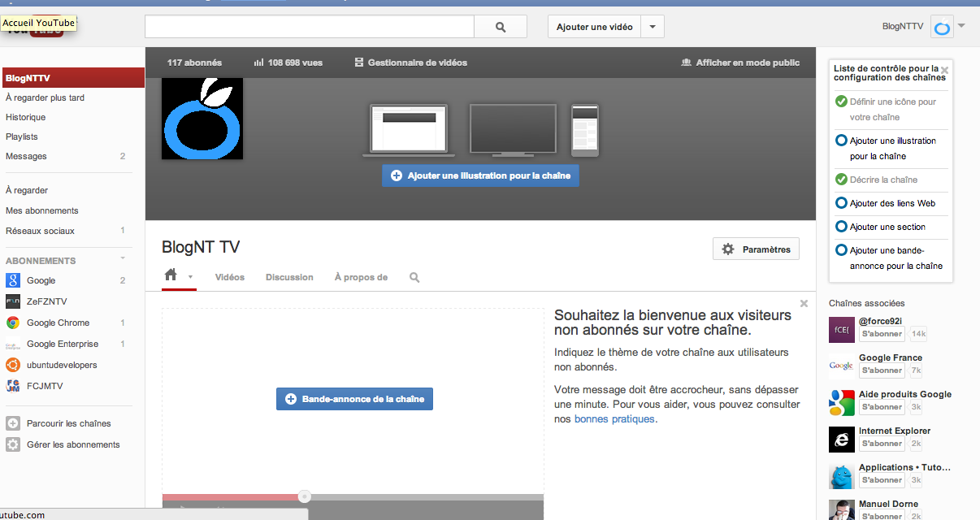
Task: Open the Google Chrome subscription icon
Action: point(13,323)
